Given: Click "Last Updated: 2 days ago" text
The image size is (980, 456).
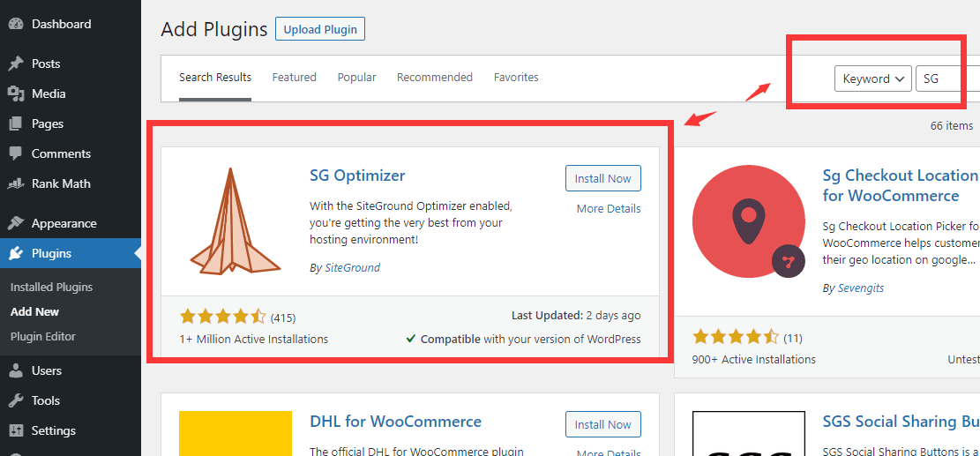Looking at the screenshot, I should [576, 316].
